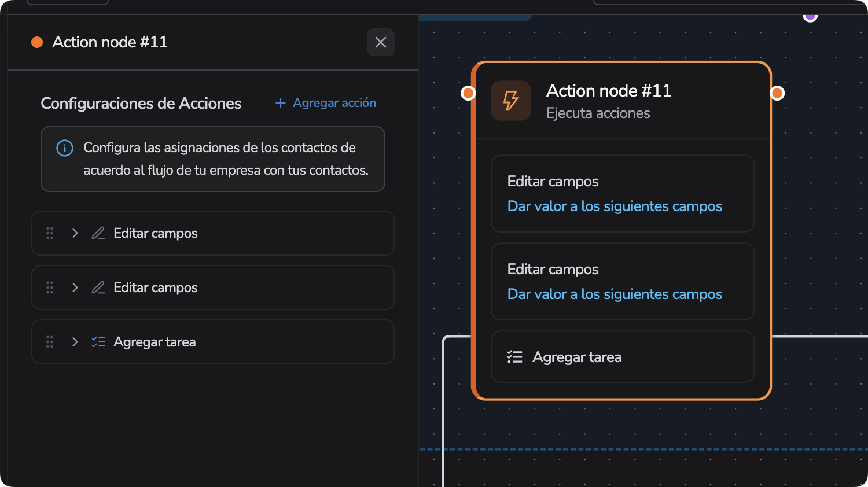
Task: Click the checklist icon beside Agregar tarea in the panel
Action: (98, 342)
